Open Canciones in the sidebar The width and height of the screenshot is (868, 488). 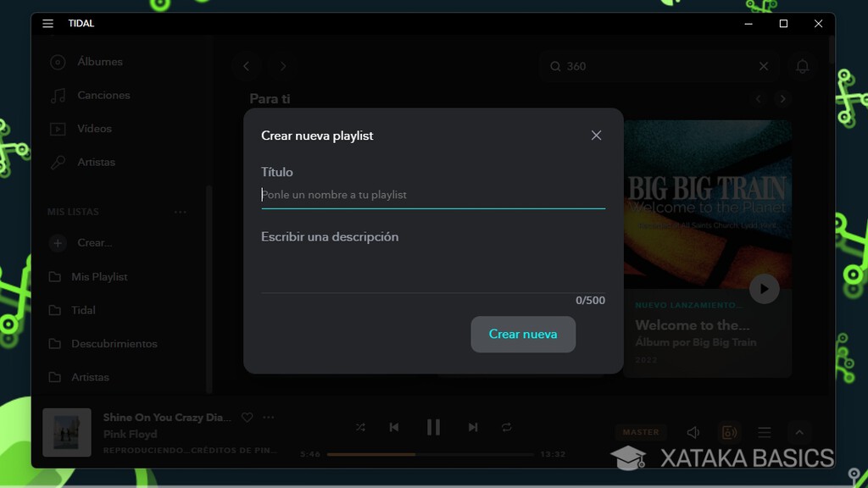[x=103, y=95]
